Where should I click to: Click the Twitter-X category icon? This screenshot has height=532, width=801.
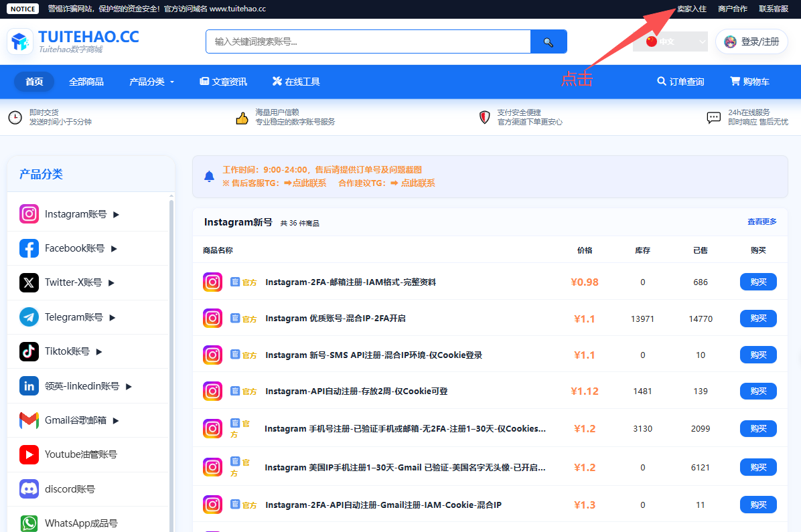(x=29, y=282)
